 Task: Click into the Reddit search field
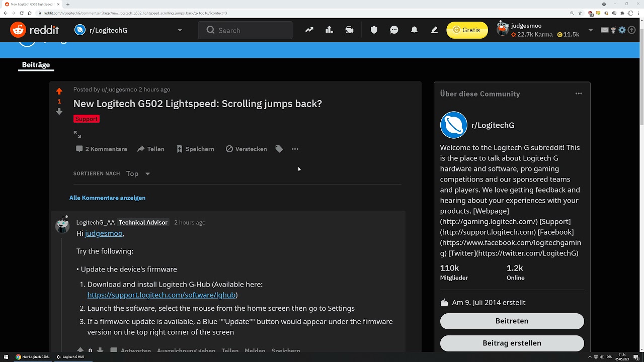[x=252, y=30]
